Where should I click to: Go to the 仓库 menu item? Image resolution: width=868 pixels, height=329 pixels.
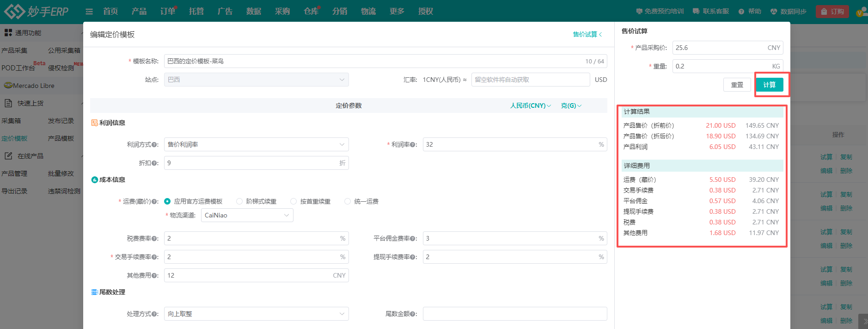click(311, 12)
